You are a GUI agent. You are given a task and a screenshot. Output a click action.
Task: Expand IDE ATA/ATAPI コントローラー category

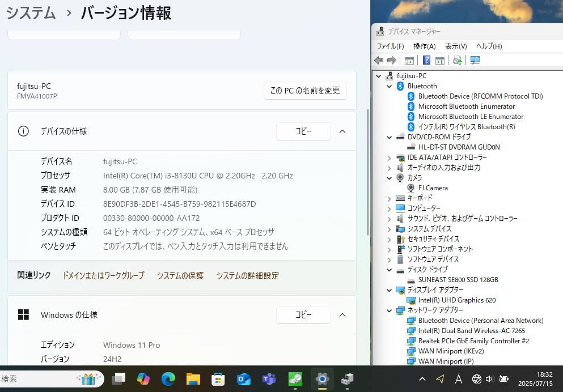[389, 157]
